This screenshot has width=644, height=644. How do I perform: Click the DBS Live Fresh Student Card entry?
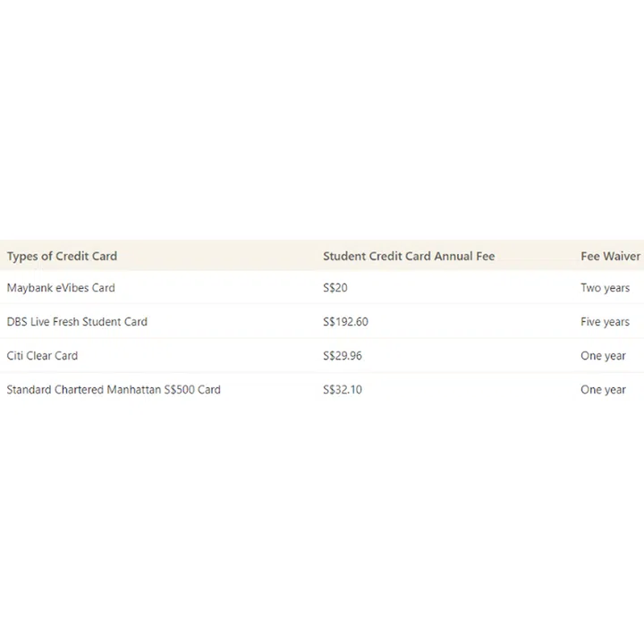77,322
